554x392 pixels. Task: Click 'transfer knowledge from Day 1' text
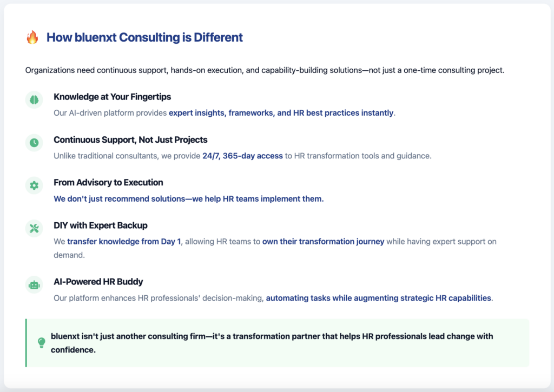[124, 242]
